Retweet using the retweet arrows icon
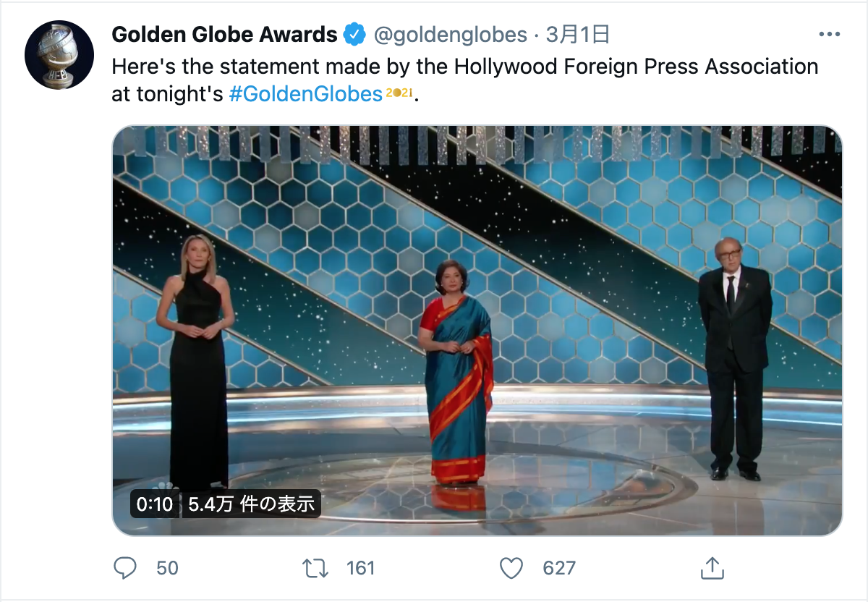868x602 pixels. coord(315,568)
